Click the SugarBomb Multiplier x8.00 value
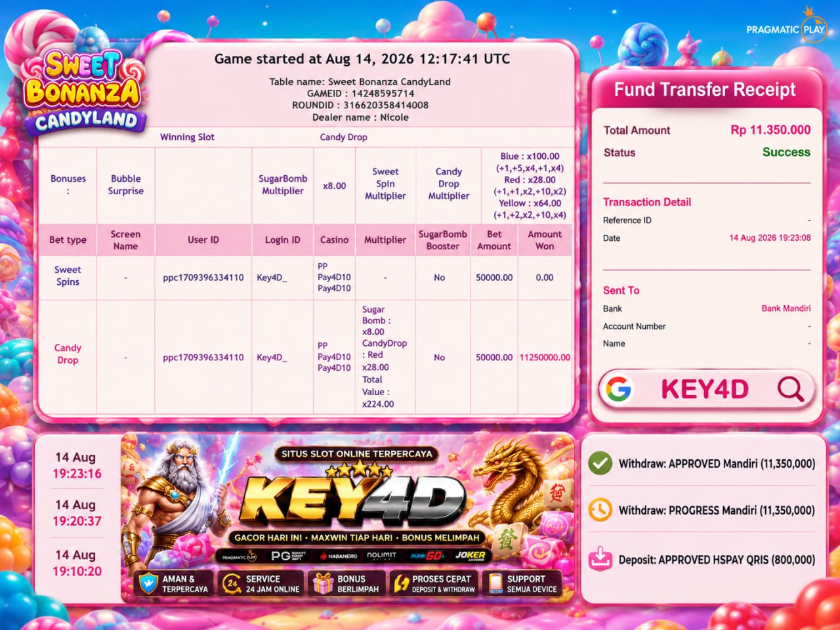Screen dimensions: 840x630 point(334,186)
